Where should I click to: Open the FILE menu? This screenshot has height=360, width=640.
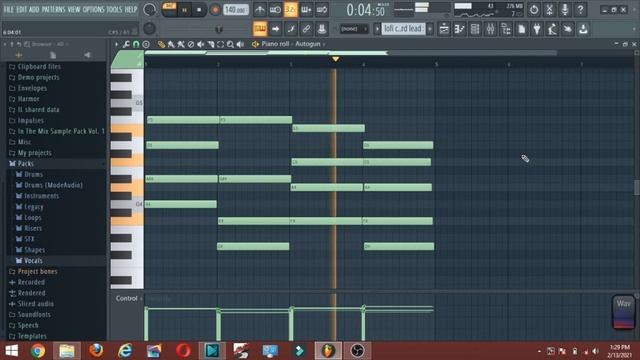click(8, 9)
